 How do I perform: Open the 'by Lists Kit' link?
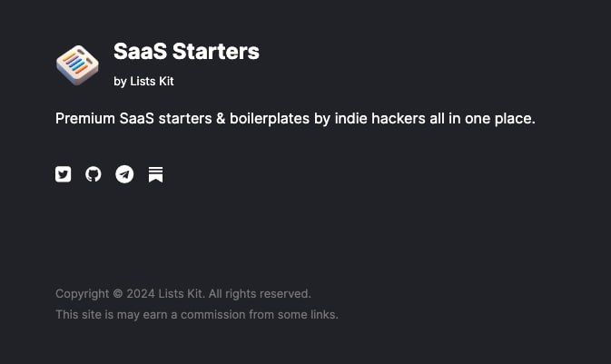(x=143, y=82)
